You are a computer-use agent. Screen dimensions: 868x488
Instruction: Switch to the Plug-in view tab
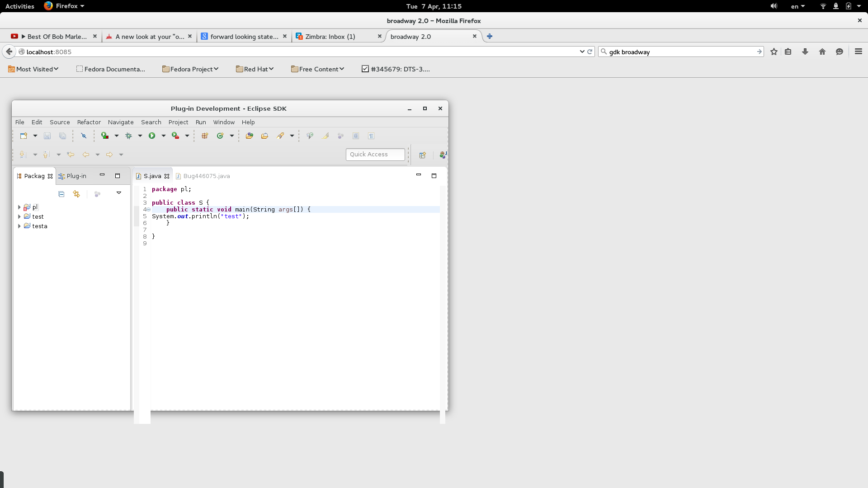(x=72, y=176)
